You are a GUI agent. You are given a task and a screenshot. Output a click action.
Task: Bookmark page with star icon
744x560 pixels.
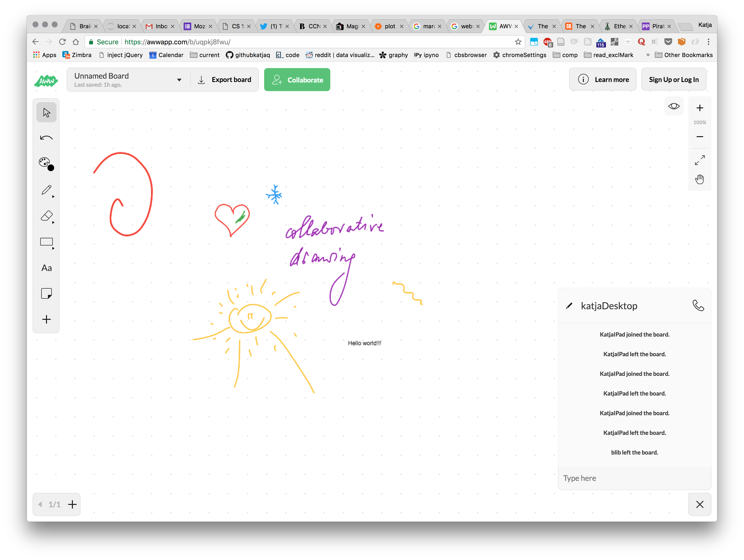coord(518,42)
